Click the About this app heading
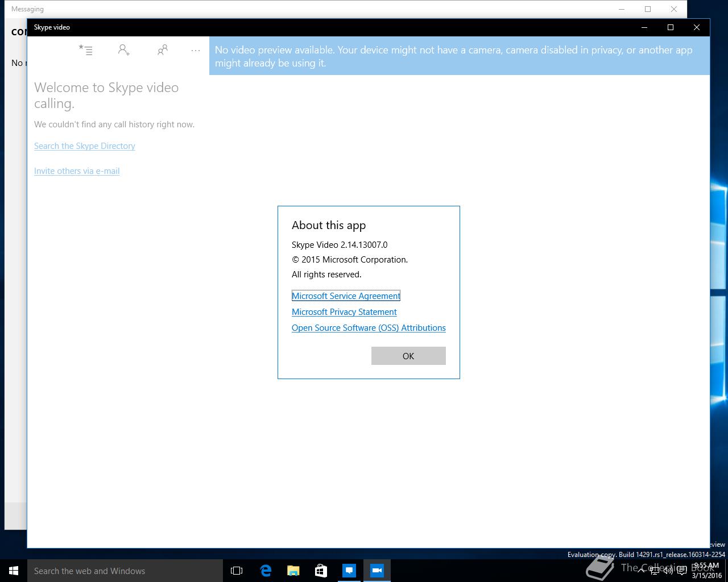 [x=329, y=225]
